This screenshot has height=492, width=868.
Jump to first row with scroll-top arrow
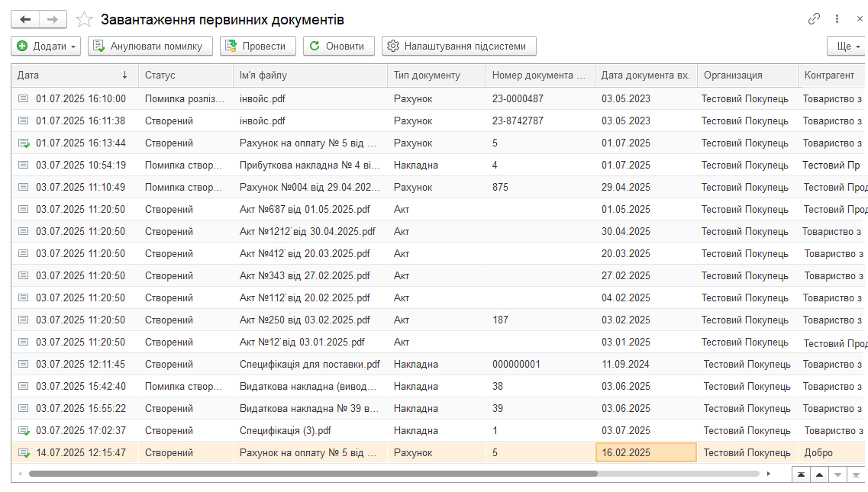[801, 474]
